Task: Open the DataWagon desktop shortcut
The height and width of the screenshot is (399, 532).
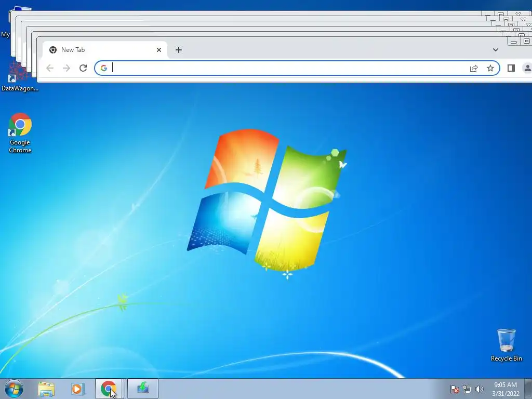Action: 20,77
